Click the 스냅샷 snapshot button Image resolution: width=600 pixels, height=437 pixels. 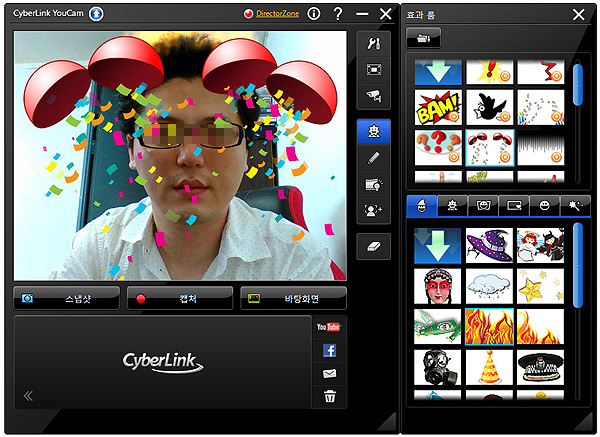tap(67, 298)
